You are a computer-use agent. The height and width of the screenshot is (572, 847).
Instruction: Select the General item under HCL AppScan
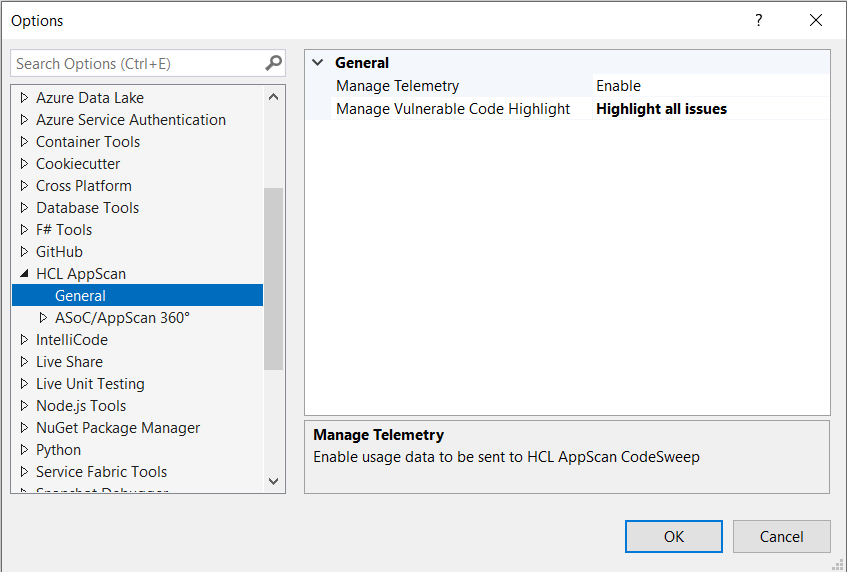tap(137, 295)
